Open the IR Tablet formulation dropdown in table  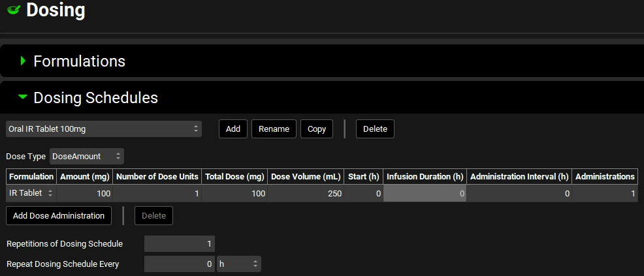31,193
